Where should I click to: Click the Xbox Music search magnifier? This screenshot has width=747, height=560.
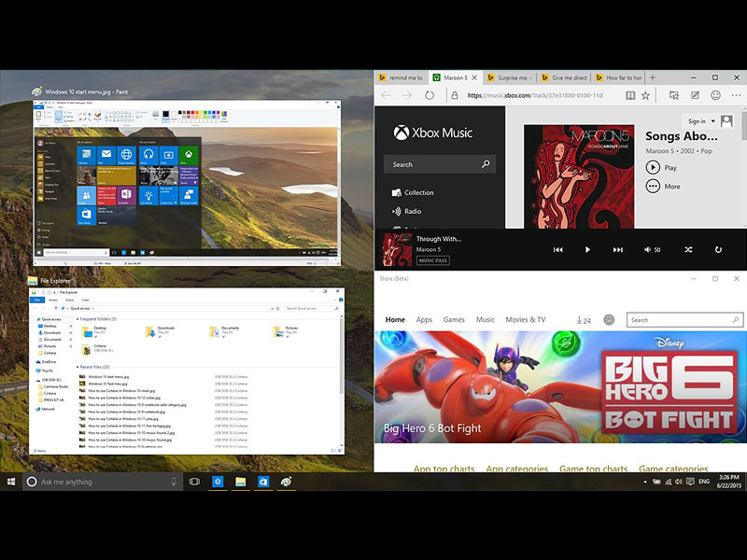(x=486, y=164)
